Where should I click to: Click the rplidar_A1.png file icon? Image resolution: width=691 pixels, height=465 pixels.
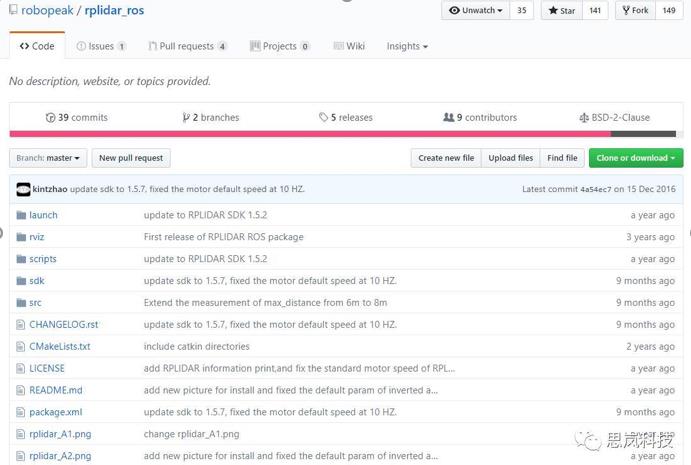tap(20, 434)
